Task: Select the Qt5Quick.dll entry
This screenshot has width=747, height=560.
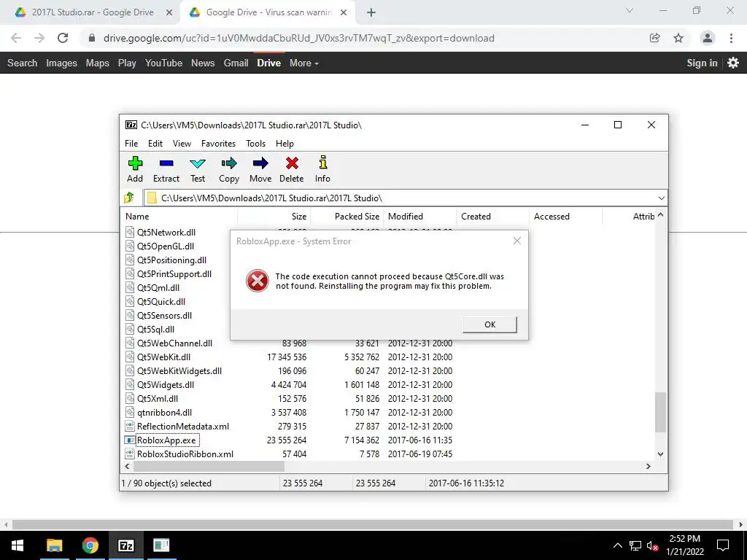Action: click(161, 301)
